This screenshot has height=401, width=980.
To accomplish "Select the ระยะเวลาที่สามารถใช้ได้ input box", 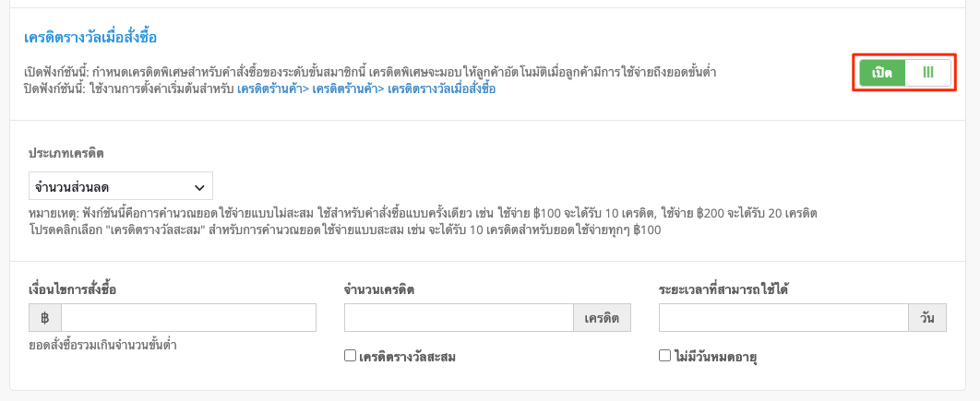I will coord(783,318).
